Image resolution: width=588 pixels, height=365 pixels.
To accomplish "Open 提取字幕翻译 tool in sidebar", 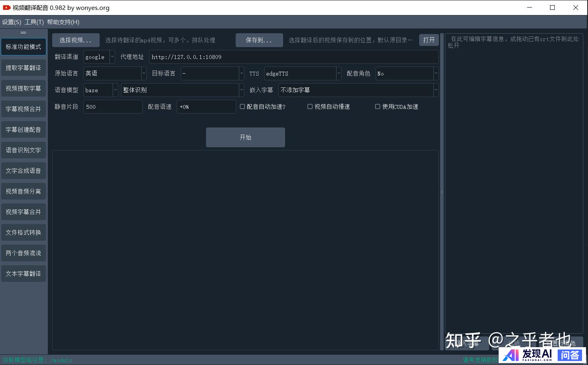I will (x=23, y=68).
